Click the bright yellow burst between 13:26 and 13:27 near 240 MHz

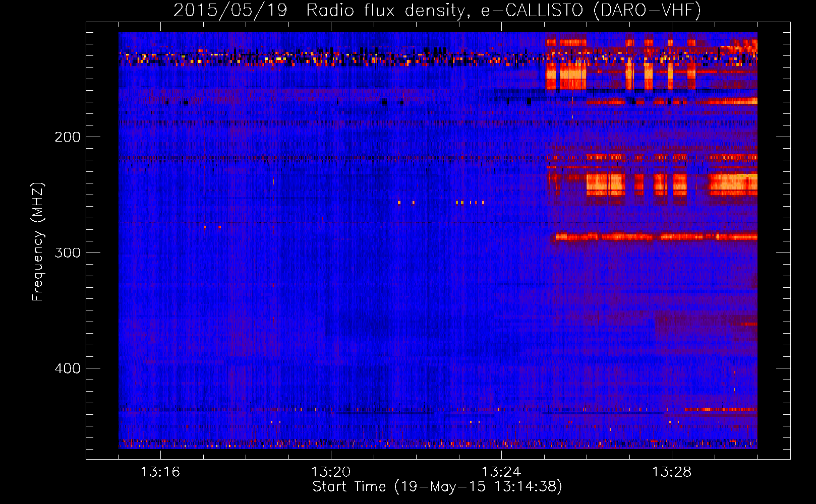click(x=606, y=184)
